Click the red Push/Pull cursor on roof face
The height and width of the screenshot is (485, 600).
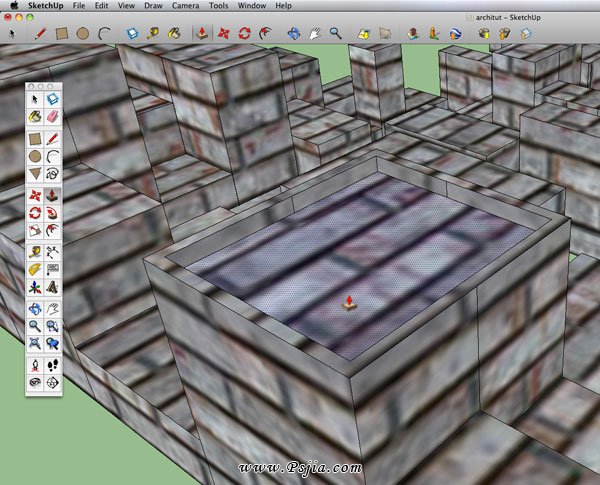pos(348,302)
